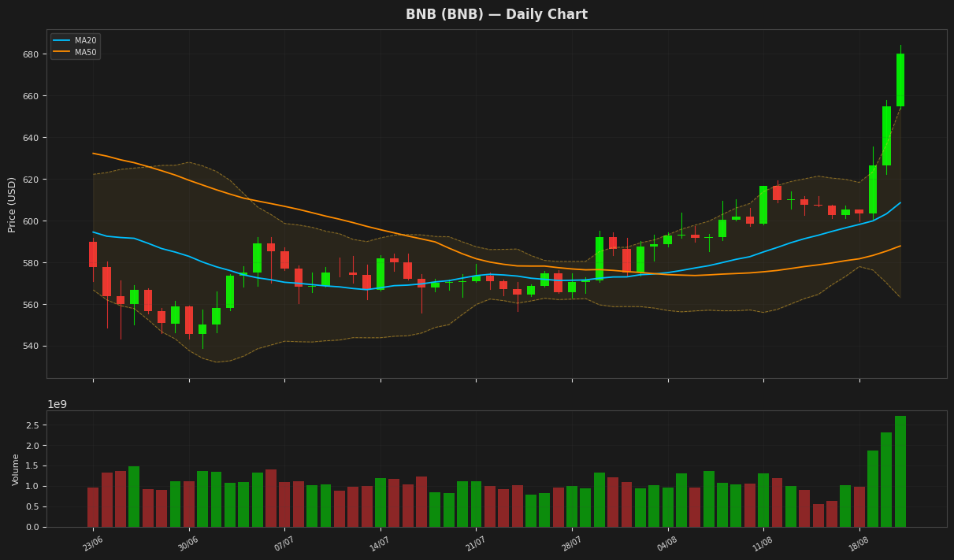Click the 07/07 date label
The height and width of the screenshot is (560, 954).
point(284,543)
